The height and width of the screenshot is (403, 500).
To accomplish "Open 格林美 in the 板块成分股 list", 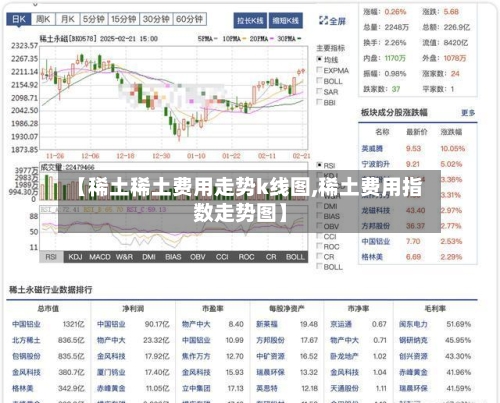I will pyautogui.click(x=372, y=257).
